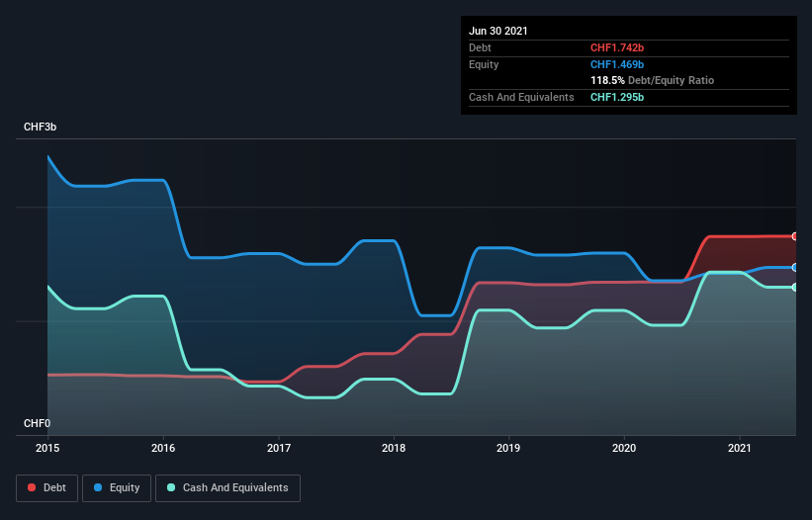Click the CHF1.742b debt value
812x520 pixels.
click(617, 48)
